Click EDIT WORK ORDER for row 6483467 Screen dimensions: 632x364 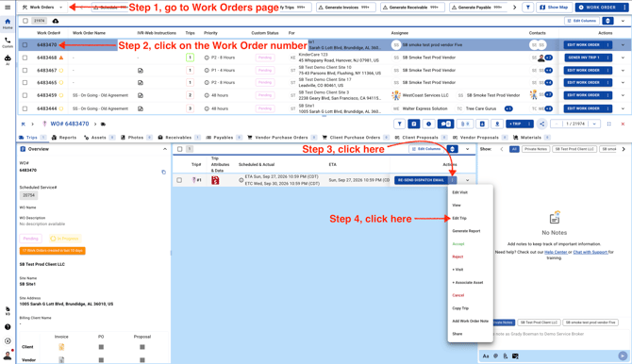click(583, 71)
